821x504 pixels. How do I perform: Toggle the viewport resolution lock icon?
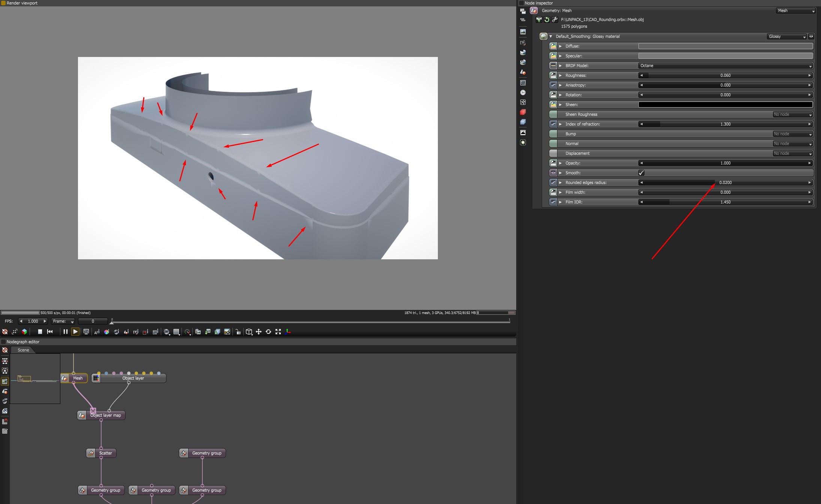pos(238,332)
